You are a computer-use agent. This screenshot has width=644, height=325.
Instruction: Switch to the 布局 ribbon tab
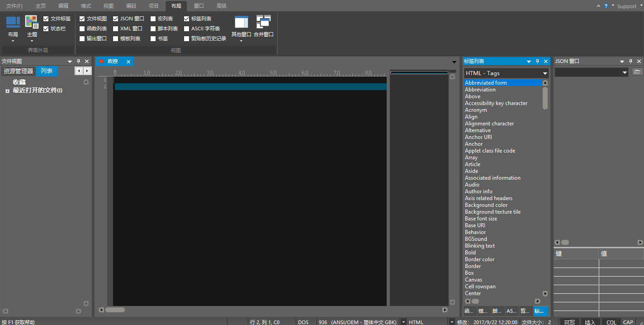pyautogui.click(x=176, y=6)
